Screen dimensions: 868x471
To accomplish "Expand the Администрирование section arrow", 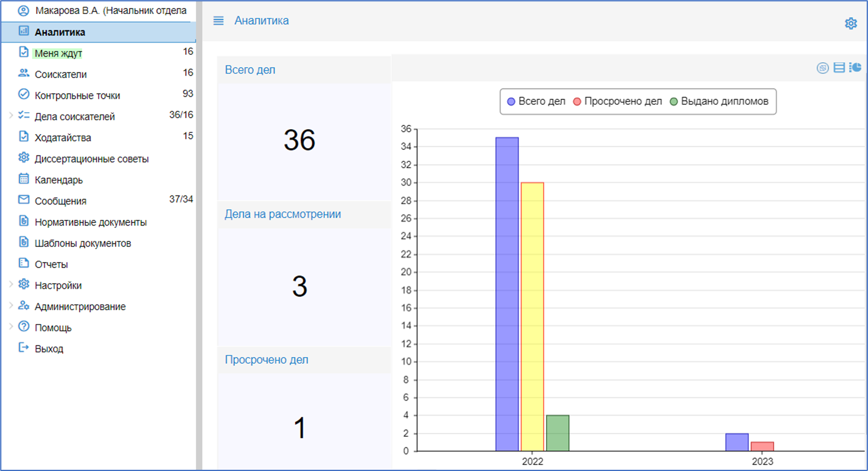I will coord(10,306).
